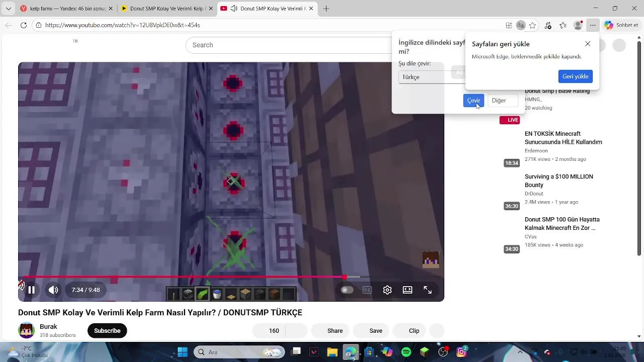The height and width of the screenshot is (362, 644).
Task: Open the Favorites list icon
Action: click(x=563, y=25)
